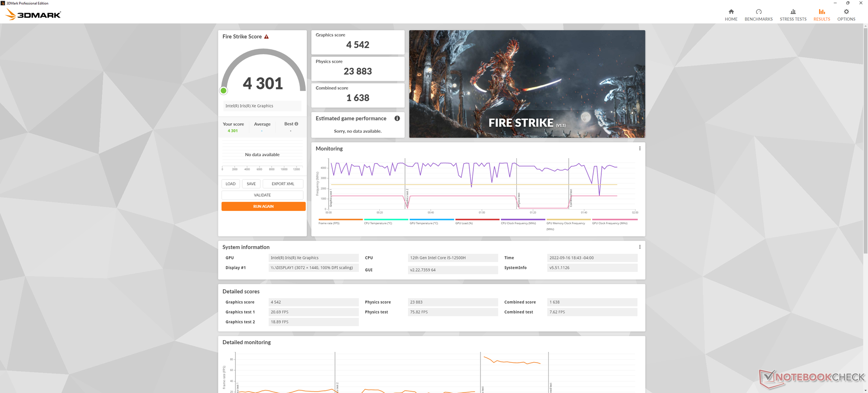The width and height of the screenshot is (868, 393).
Task: Click the Fire Strike preview image
Action: pyautogui.click(x=527, y=84)
